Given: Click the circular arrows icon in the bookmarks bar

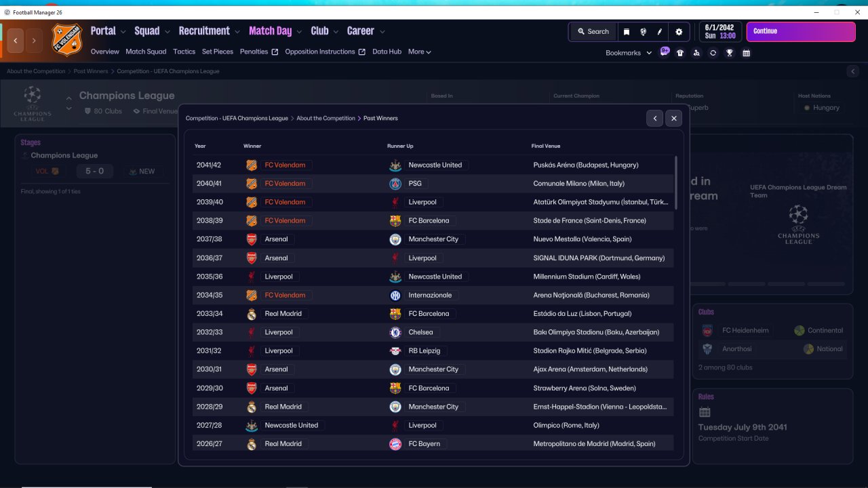Looking at the screenshot, I should tap(713, 53).
